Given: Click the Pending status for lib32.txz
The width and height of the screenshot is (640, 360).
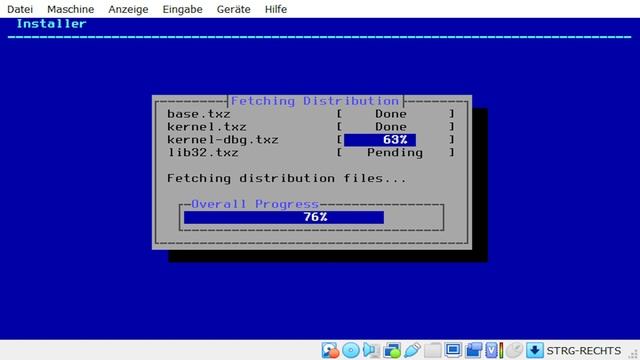Looking at the screenshot, I should (395, 153).
